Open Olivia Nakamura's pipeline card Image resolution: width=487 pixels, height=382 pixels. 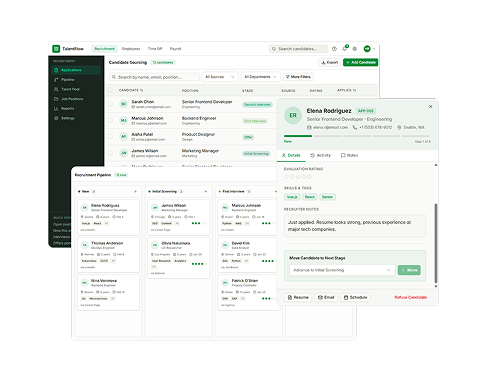tap(179, 258)
